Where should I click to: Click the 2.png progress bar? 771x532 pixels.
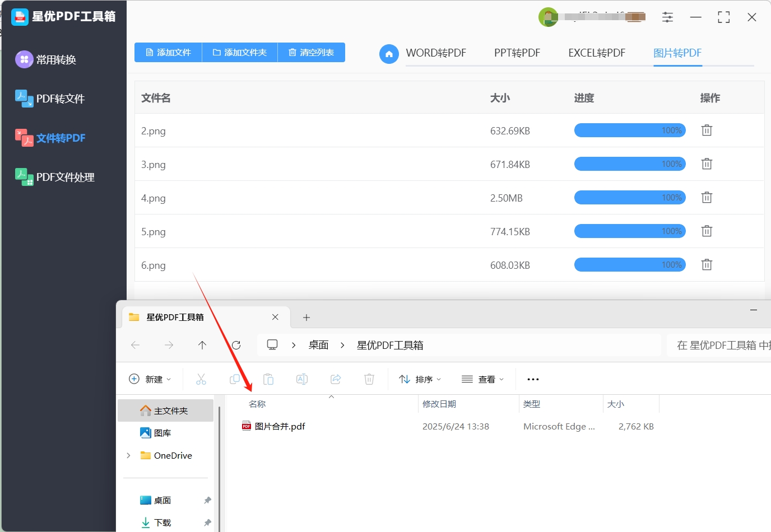coord(630,130)
